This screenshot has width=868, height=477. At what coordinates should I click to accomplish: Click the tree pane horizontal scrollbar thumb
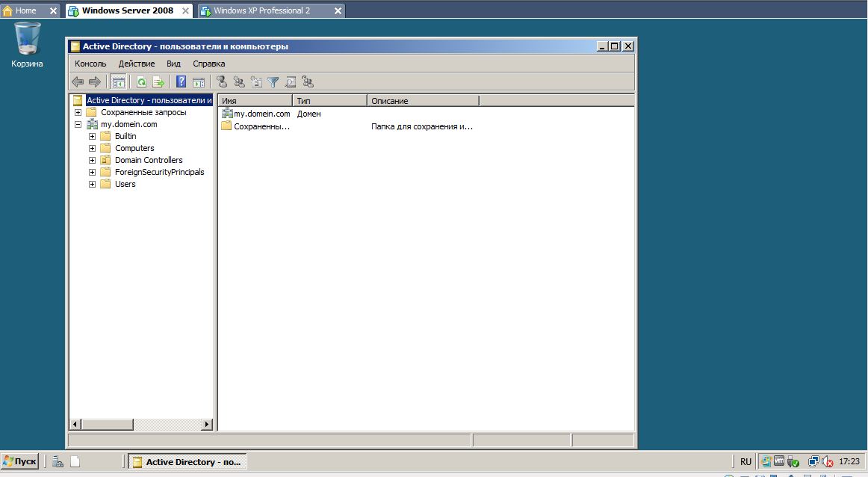point(108,425)
